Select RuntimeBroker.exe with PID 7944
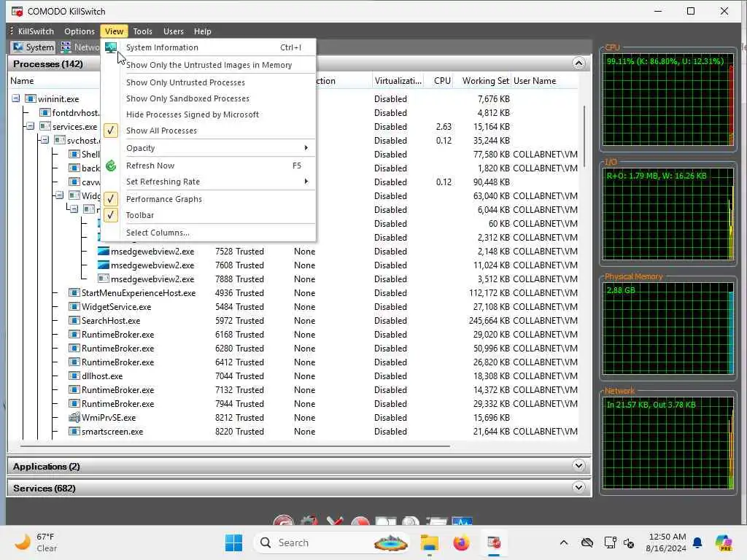The width and height of the screenshot is (747, 560). 117,403
